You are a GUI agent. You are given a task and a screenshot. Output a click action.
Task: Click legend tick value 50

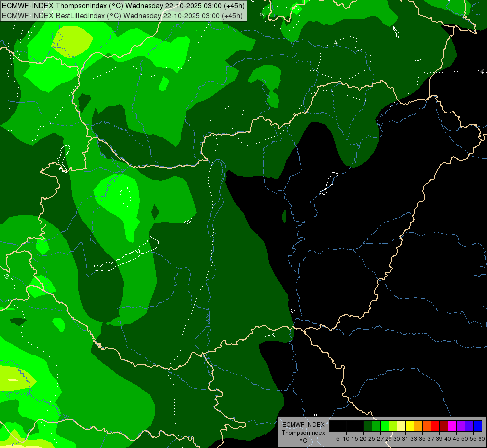[465, 439]
